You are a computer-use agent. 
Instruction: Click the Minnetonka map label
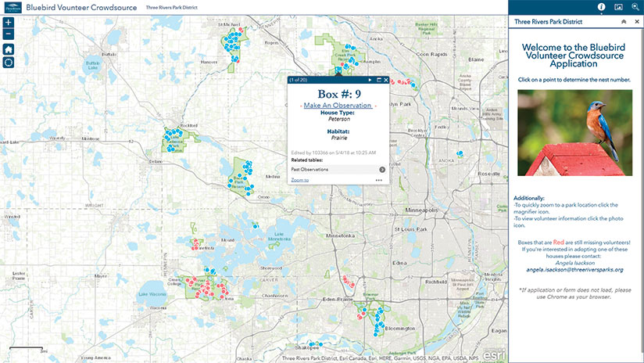[x=340, y=236]
